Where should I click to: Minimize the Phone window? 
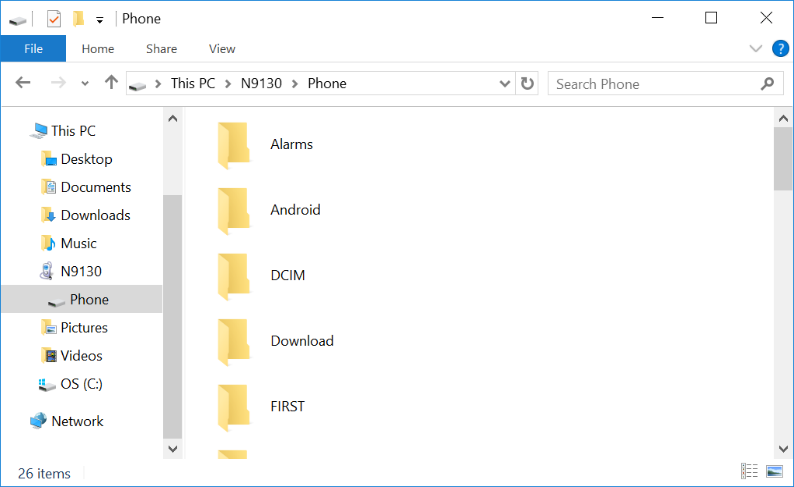(x=658, y=18)
